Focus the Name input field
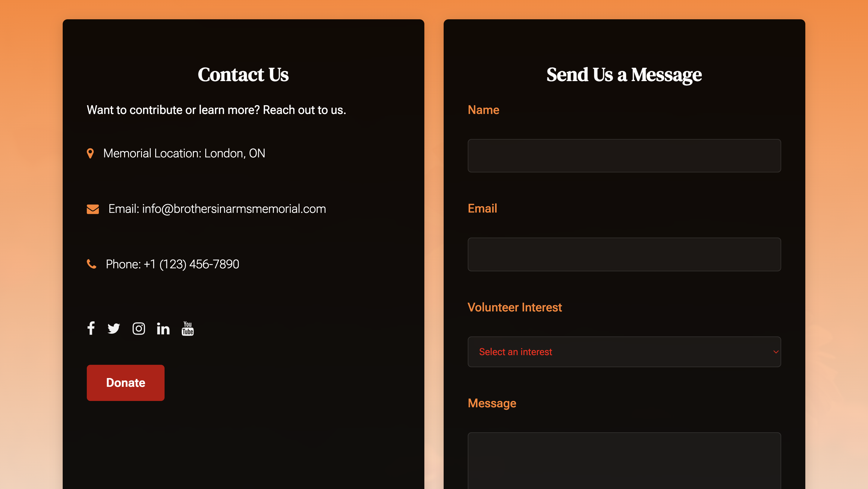The image size is (868, 489). click(624, 156)
